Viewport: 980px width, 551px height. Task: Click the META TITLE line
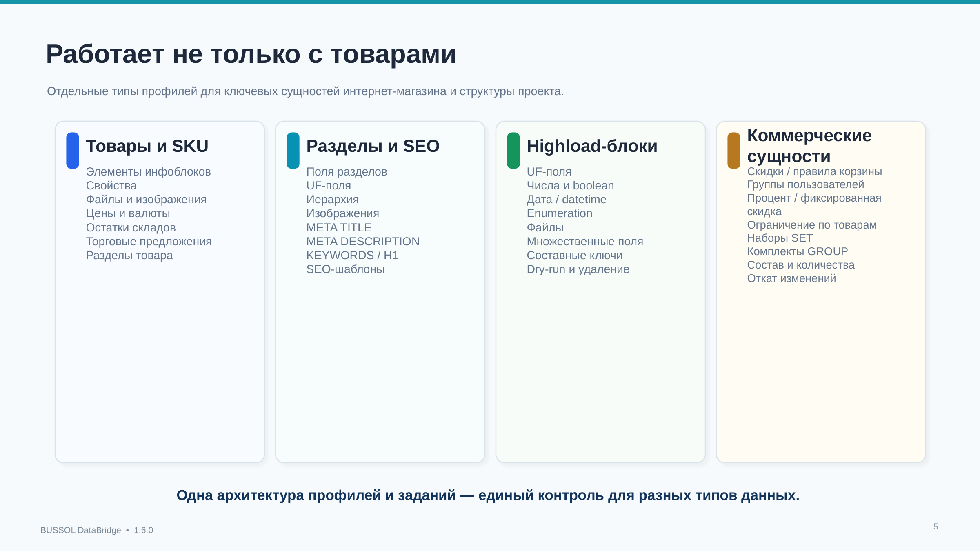[339, 228]
